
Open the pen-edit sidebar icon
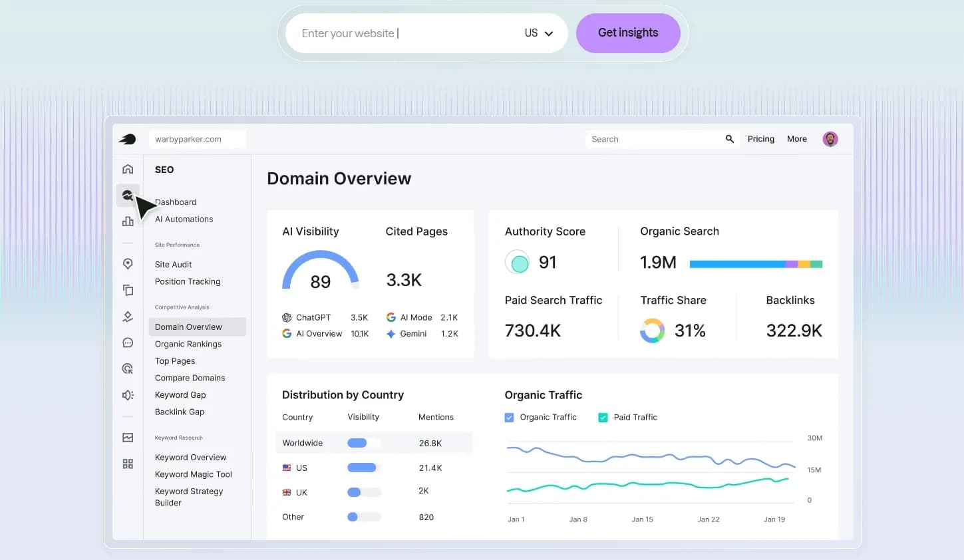pos(128,317)
